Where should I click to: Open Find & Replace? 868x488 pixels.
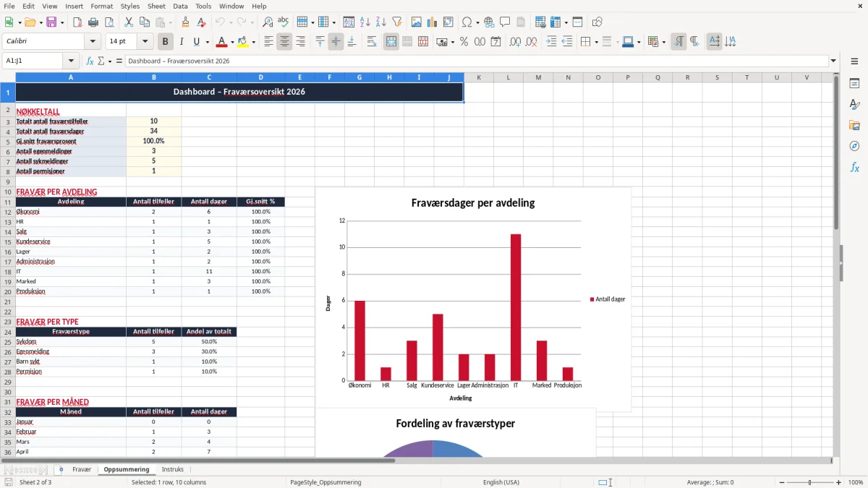(x=268, y=22)
